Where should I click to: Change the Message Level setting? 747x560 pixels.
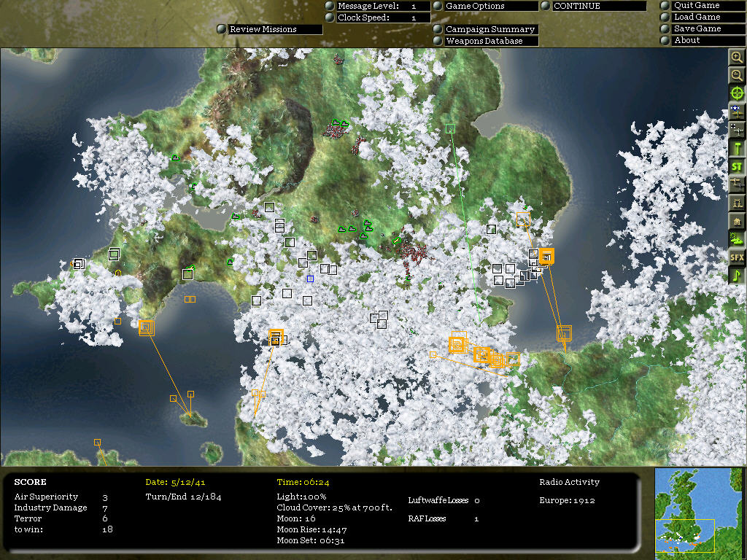pos(382,6)
